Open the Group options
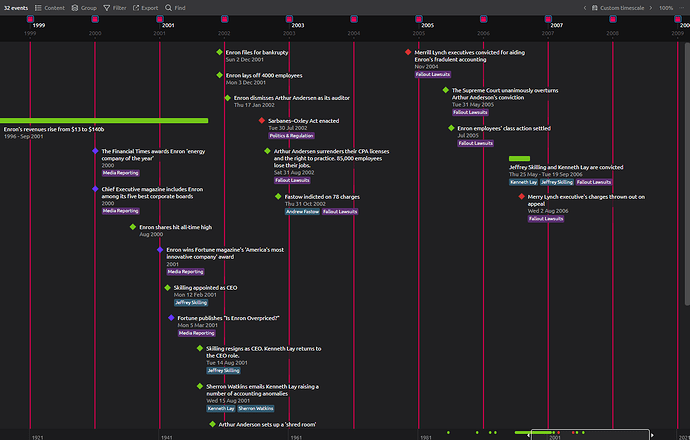Viewport: 690px width, 440px height. [84, 8]
